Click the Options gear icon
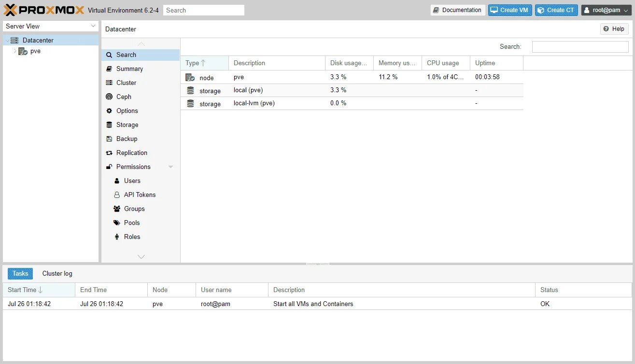The width and height of the screenshot is (635, 364). (x=109, y=111)
